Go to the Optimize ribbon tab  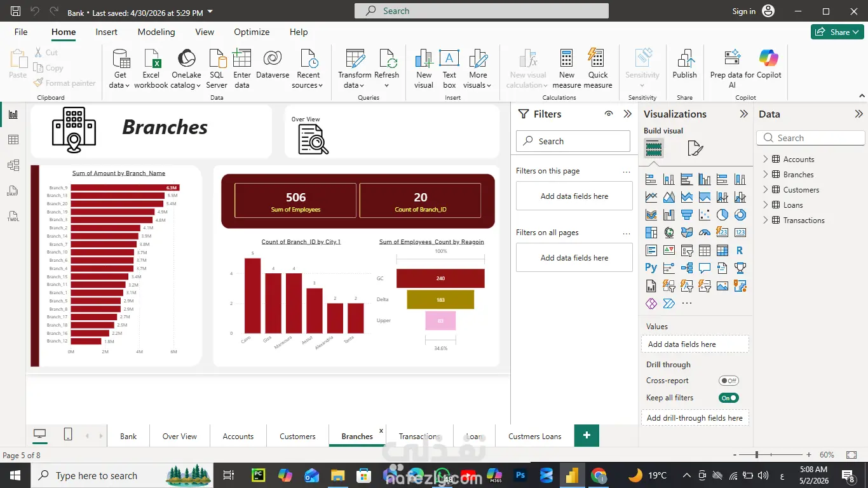pyautogui.click(x=252, y=32)
